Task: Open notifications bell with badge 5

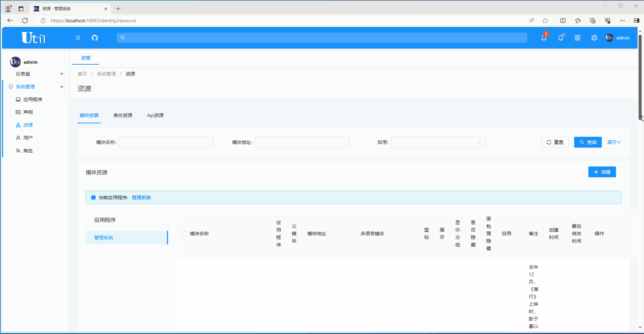Action: point(544,38)
